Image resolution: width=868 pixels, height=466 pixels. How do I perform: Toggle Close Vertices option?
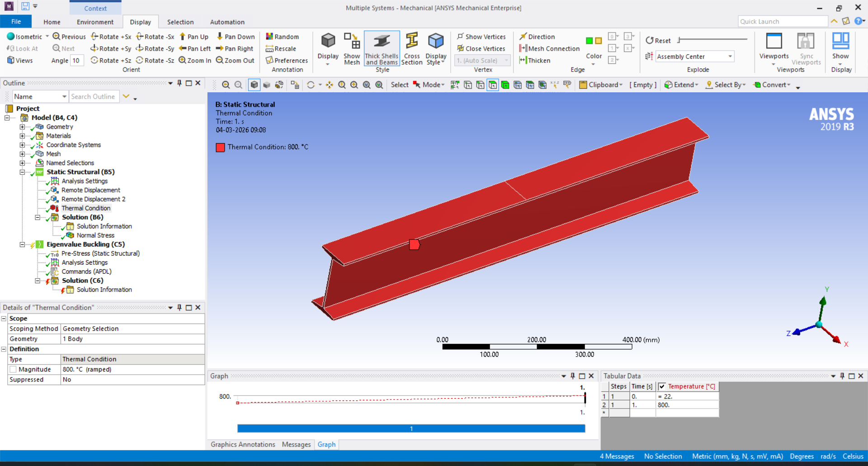(481, 48)
